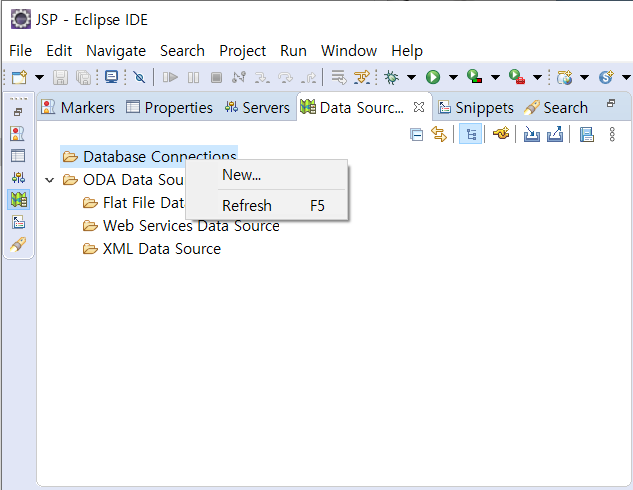Open the View Menu three-dots icon
The height and width of the screenshot is (490, 633).
click(612, 134)
